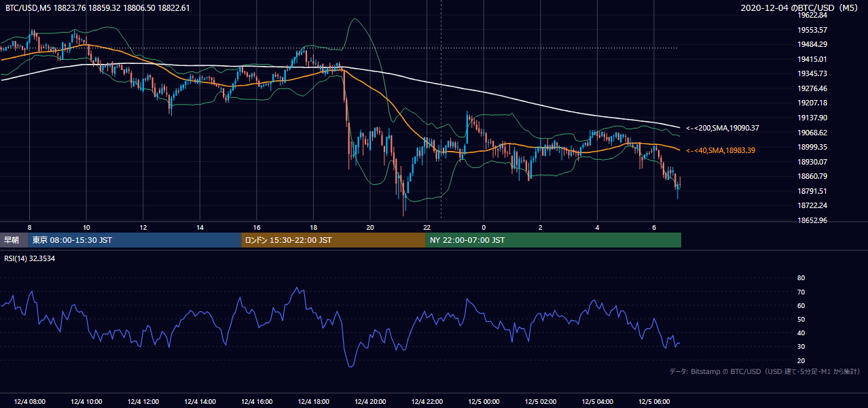Click RSI scale level 60
Viewport: 868px width, 408px height.
tap(801, 305)
